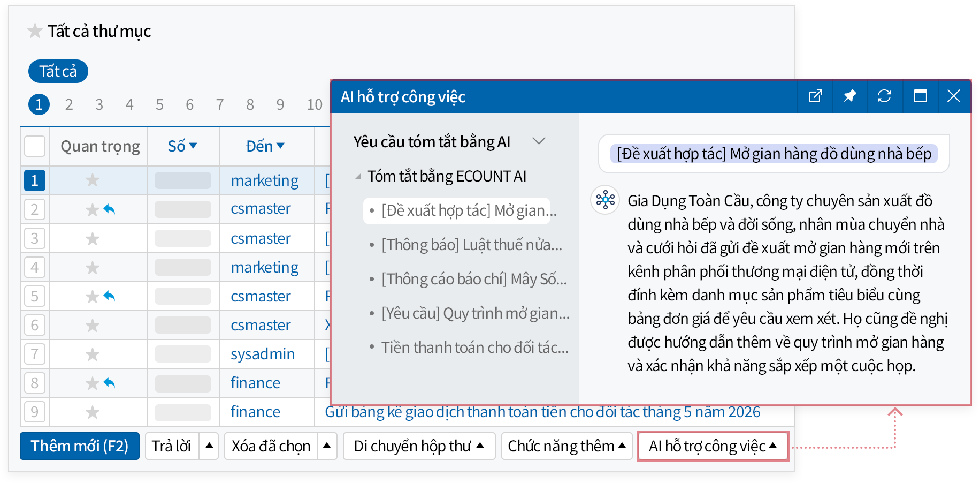The width and height of the screenshot is (980, 483).
Task: Select the Tất cả filter tab
Action: point(58,71)
